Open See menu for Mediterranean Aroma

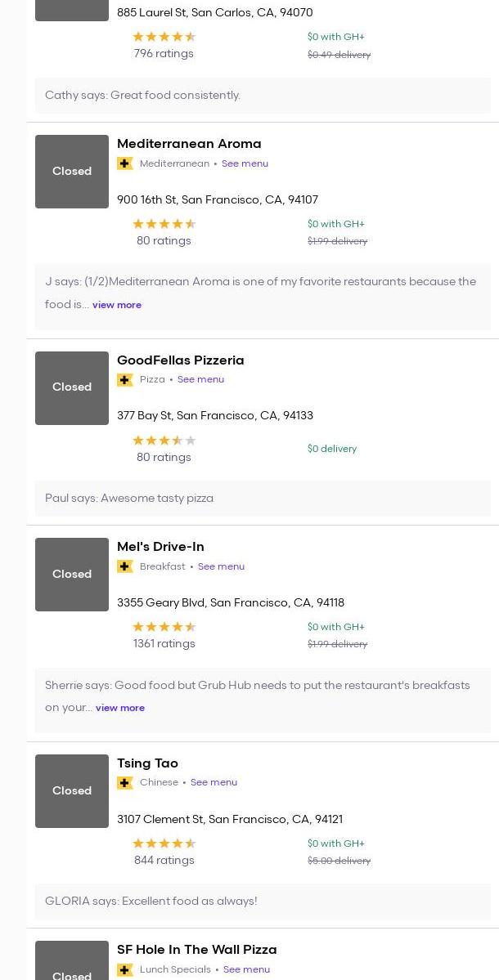click(245, 163)
